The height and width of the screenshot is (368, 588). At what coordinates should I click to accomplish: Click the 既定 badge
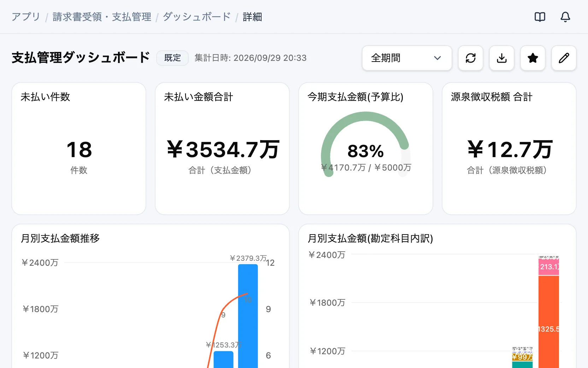click(172, 58)
